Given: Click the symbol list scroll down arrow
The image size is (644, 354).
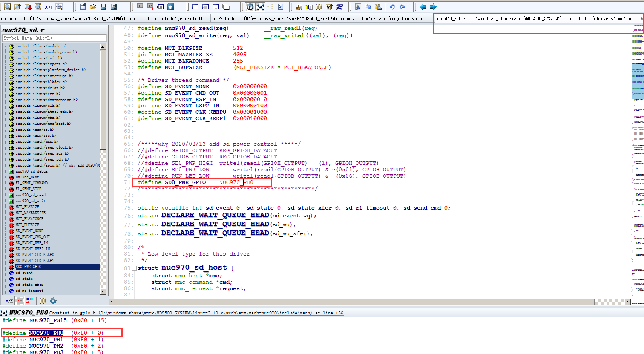Looking at the screenshot, I should tap(103, 291).
